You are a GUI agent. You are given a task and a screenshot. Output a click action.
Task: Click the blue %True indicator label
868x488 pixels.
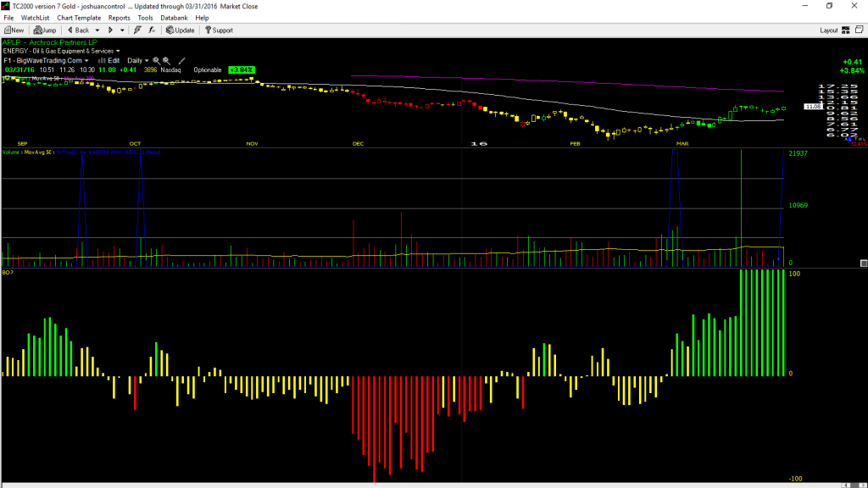point(108,152)
